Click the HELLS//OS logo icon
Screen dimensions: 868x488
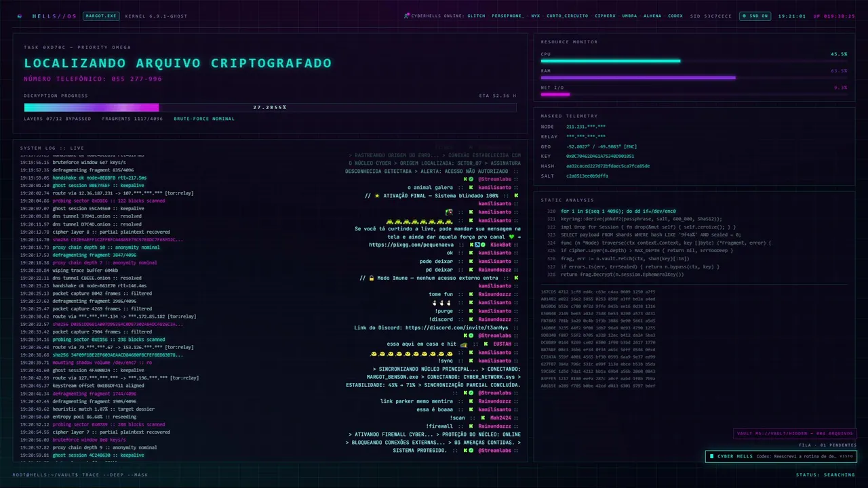(x=20, y=16)
